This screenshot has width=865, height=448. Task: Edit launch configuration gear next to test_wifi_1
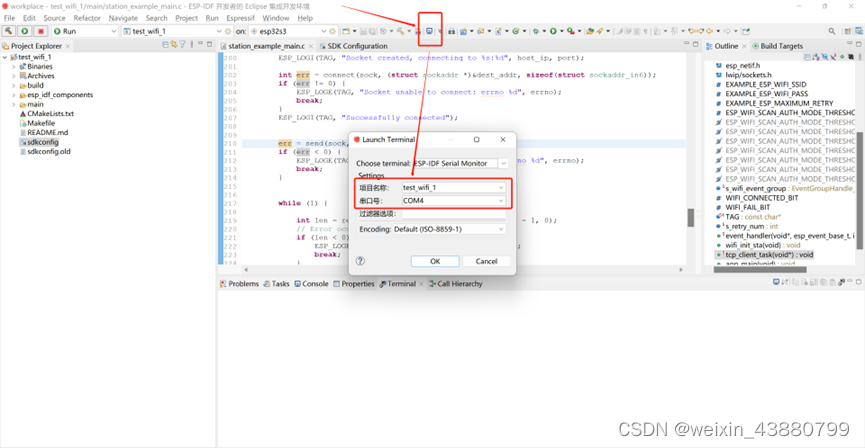click(228, 31)
